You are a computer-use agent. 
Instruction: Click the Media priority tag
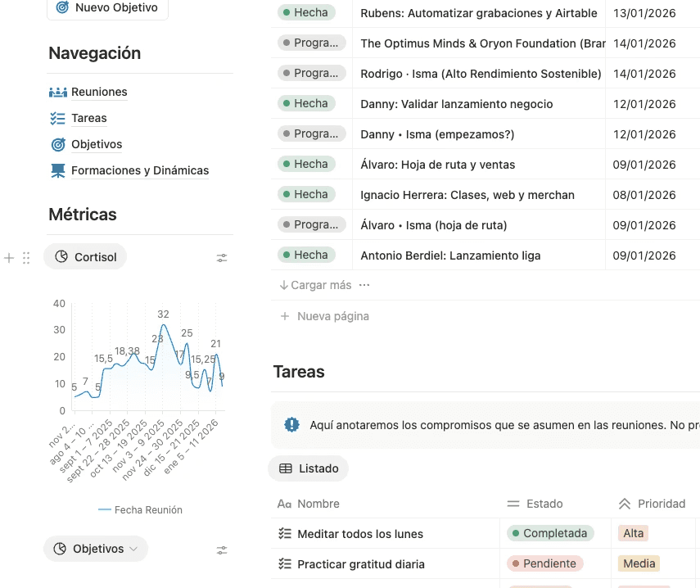[x=639, y=563]
